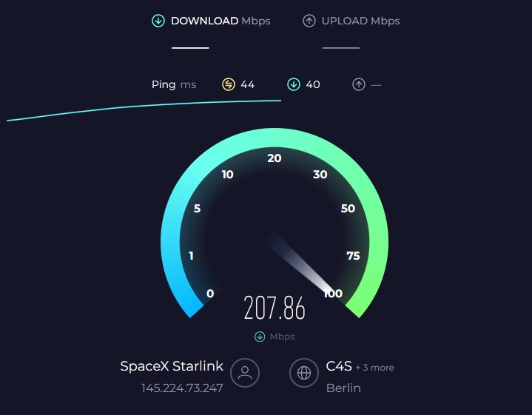Click the SpaceX Starlink provider name
Screen dimensions: 532x415
[x=172, y=366]
